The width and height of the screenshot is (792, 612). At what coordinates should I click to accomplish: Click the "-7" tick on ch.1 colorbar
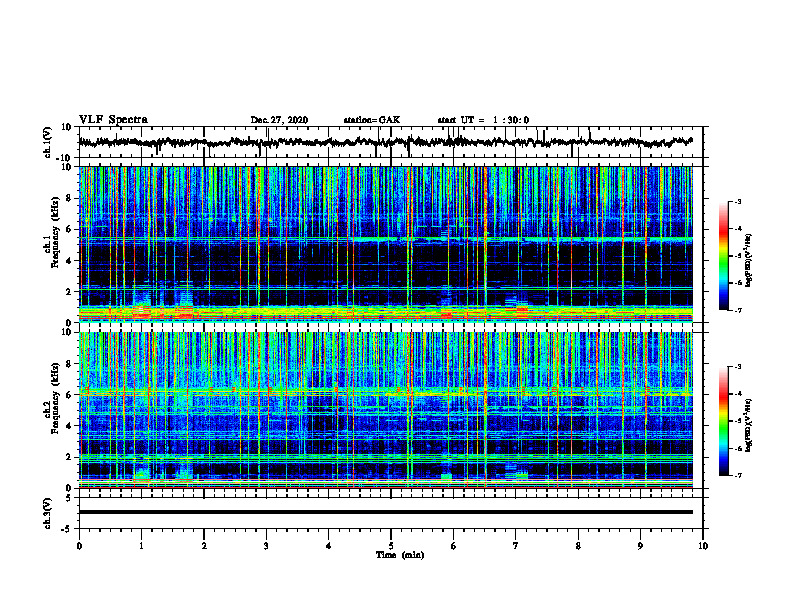[738, 310]
